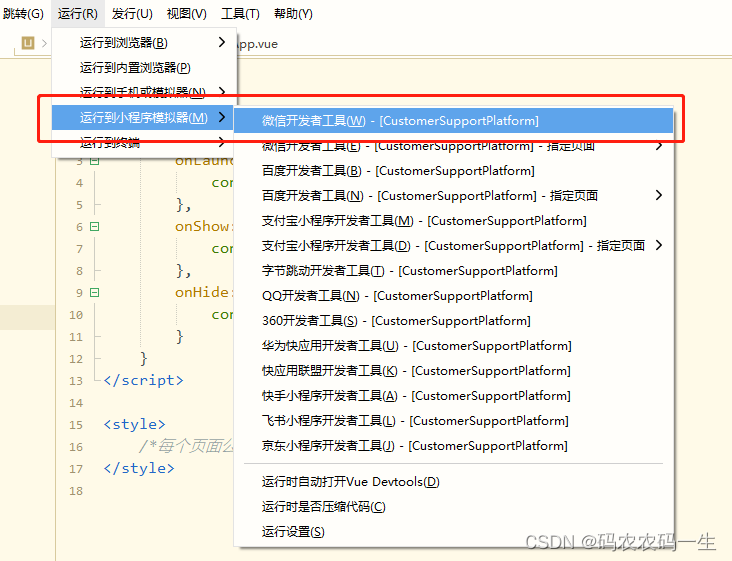Click the closing </script> tag on line 13
Image resolution: width=732 pixels, height=561 pixels.
click(x=143, y=380)
